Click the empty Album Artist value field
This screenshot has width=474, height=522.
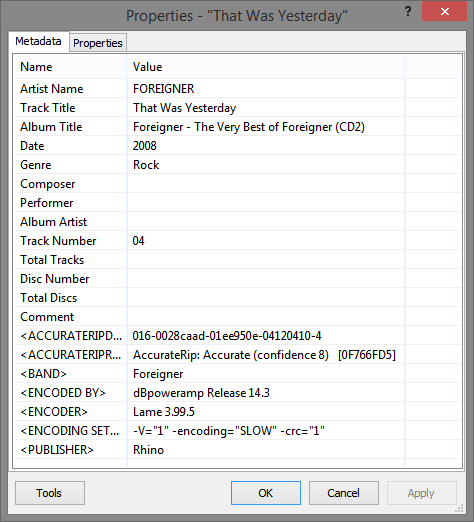tap(266, 222)
